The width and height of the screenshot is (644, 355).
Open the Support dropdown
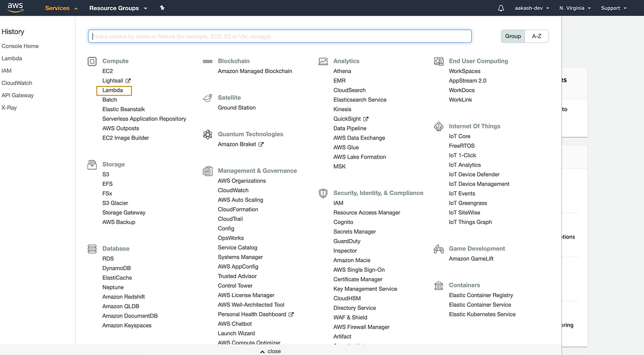pyautogui.click(x=613, y=8)
